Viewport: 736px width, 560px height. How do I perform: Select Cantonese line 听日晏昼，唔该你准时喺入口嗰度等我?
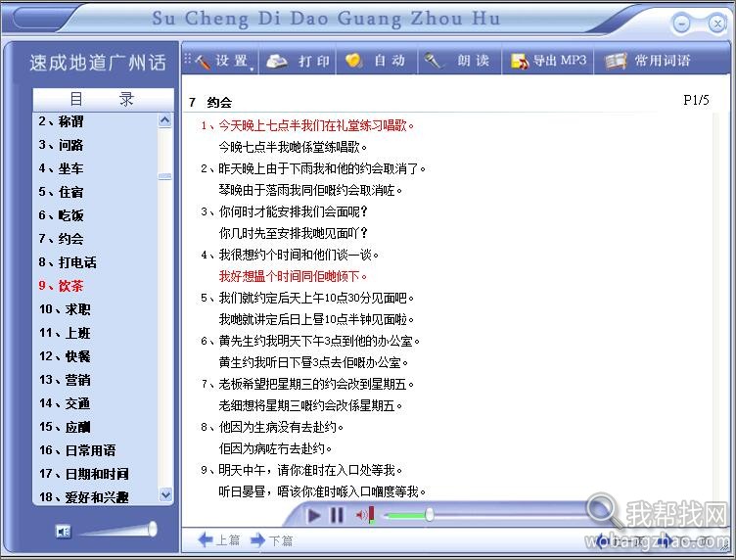pos(322,491)
